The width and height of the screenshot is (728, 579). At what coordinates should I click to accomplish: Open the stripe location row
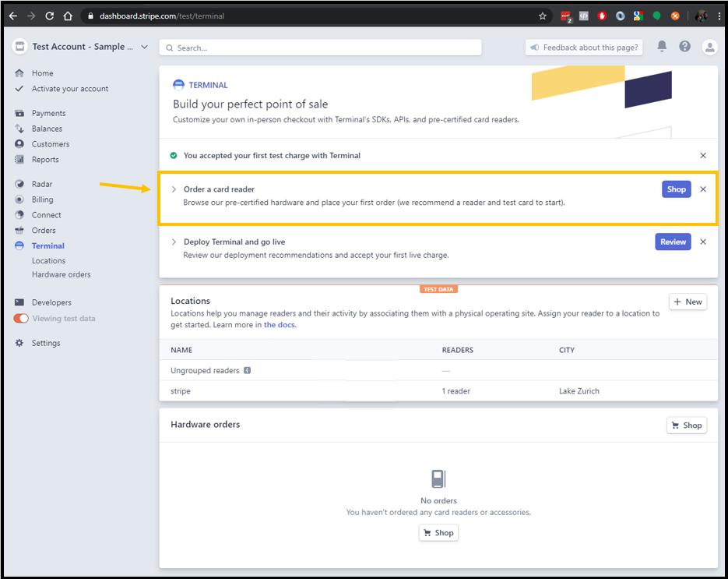(x=438, y=390)
